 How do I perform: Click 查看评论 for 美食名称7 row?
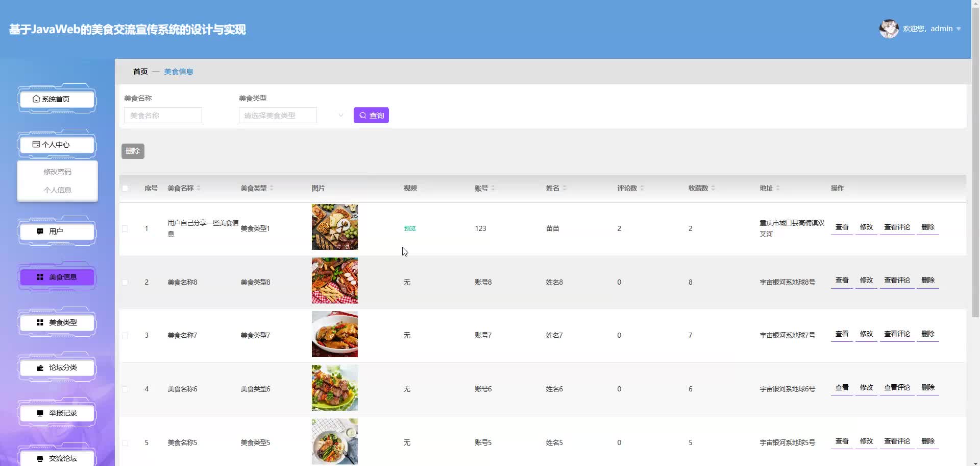pyautogui.click(x=897, y=334)
